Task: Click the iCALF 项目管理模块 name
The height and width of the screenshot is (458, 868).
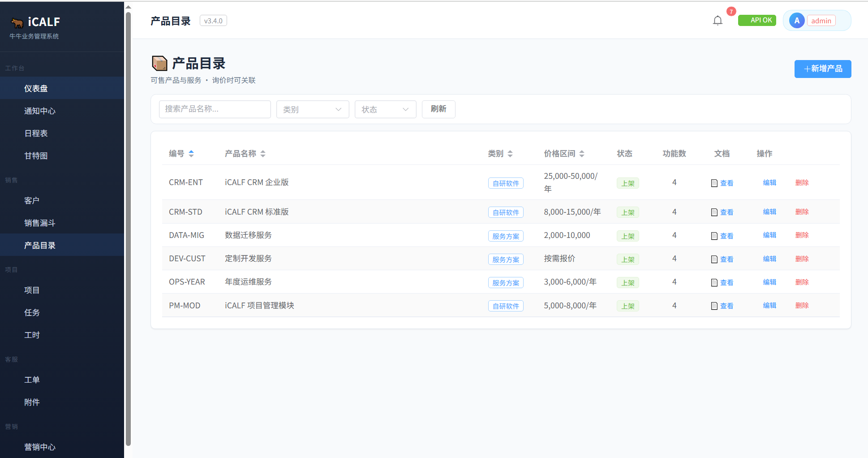Action: (x=259, y=305)
